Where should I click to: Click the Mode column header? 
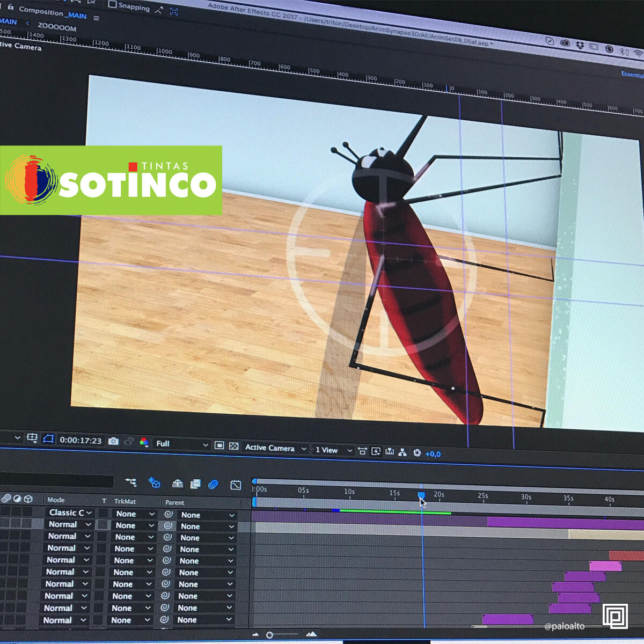coord(56,500)
